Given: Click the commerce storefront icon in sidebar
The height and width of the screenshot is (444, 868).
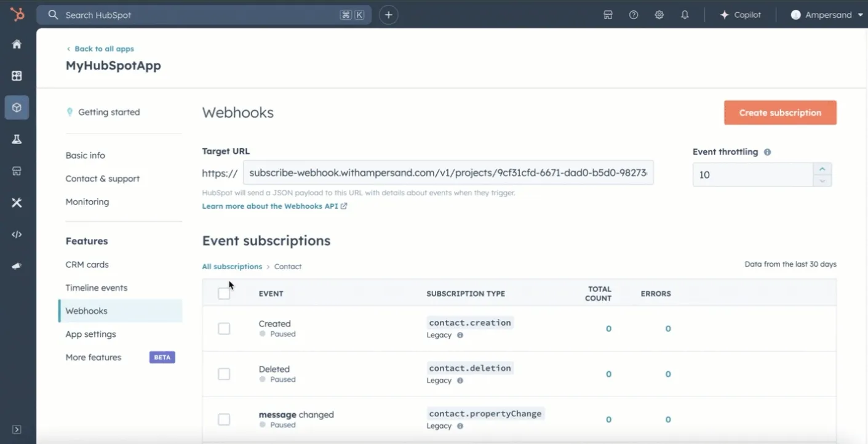Looking at the screenshot, I should coord(17,171).
